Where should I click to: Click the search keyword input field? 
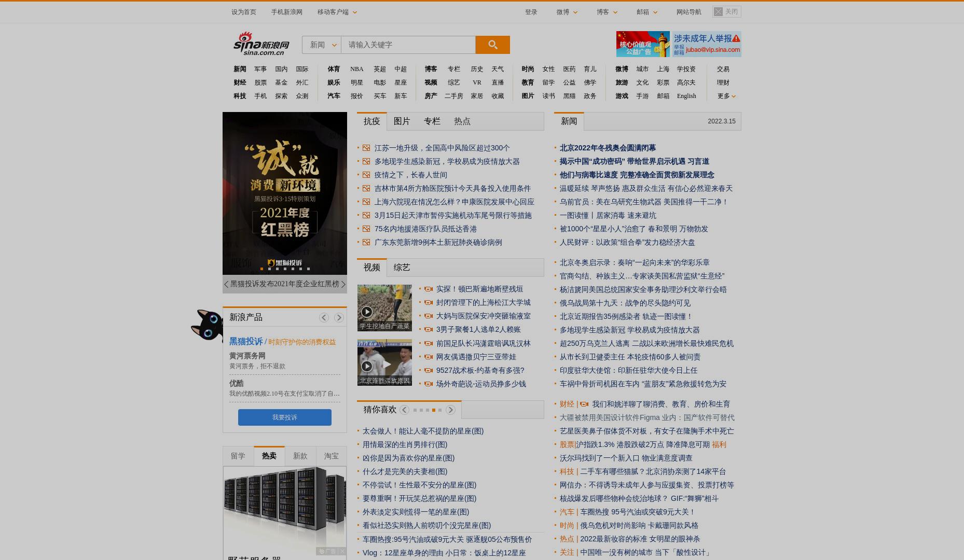pos(408,45)
